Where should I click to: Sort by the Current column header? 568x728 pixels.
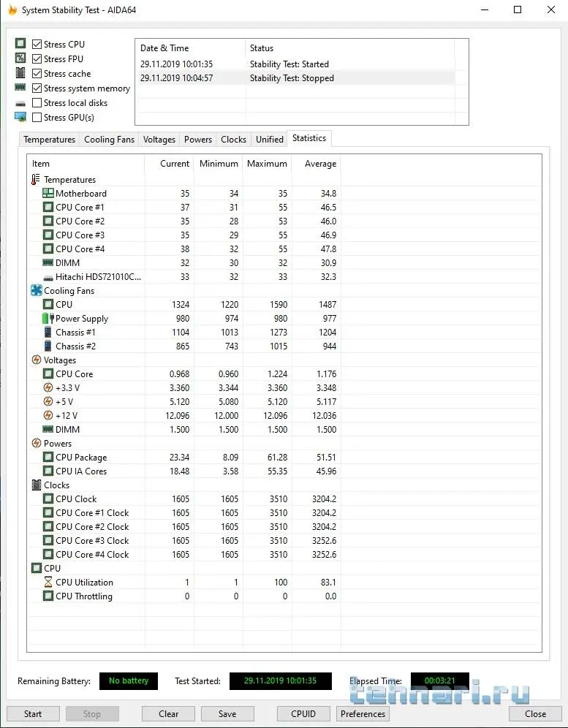click(170, 164)
